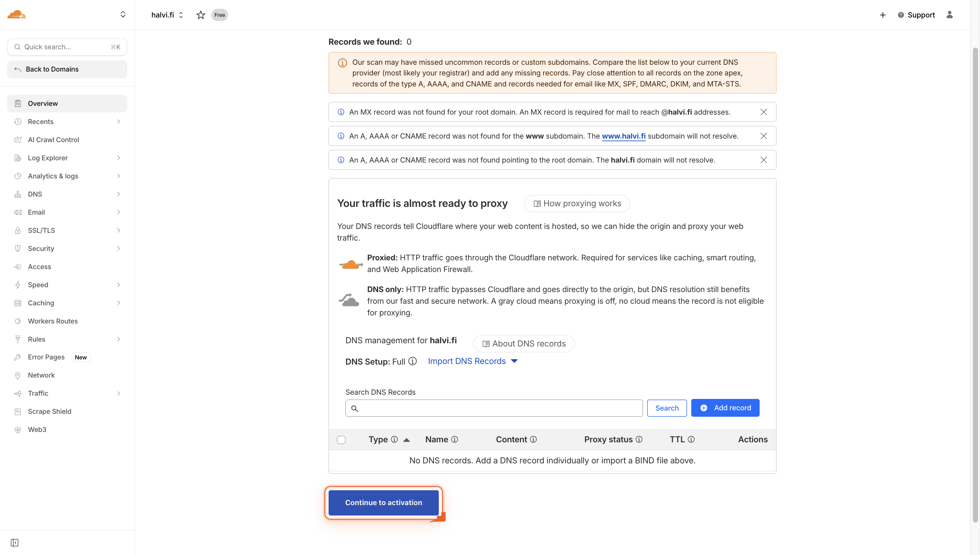
Task: Click the Proxy status info icon
Action: point(639,439)
